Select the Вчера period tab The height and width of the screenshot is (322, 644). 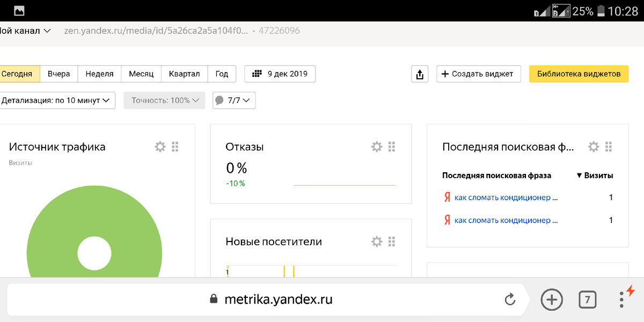click(x=59, y=74)
